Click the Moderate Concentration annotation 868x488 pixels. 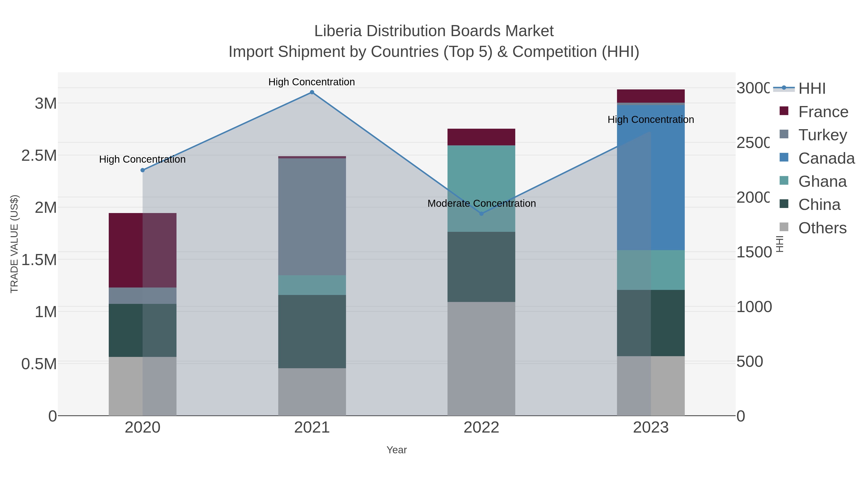point(481,203)
